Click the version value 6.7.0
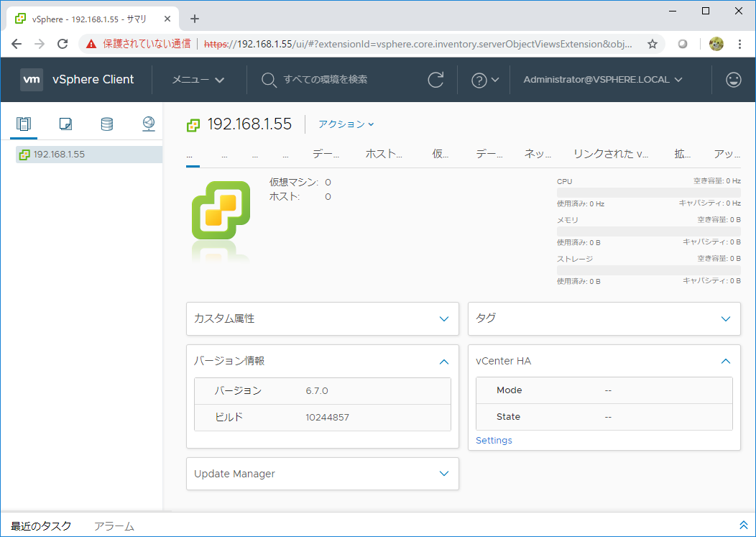The height and width of the screenshot is (537, 756). coord(317,391)
